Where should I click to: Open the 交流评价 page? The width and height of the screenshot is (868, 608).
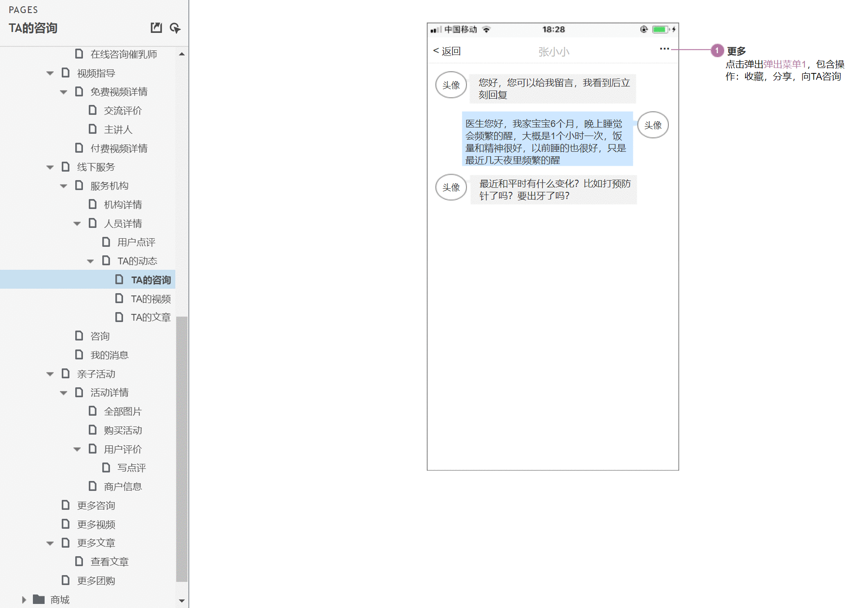123,110
